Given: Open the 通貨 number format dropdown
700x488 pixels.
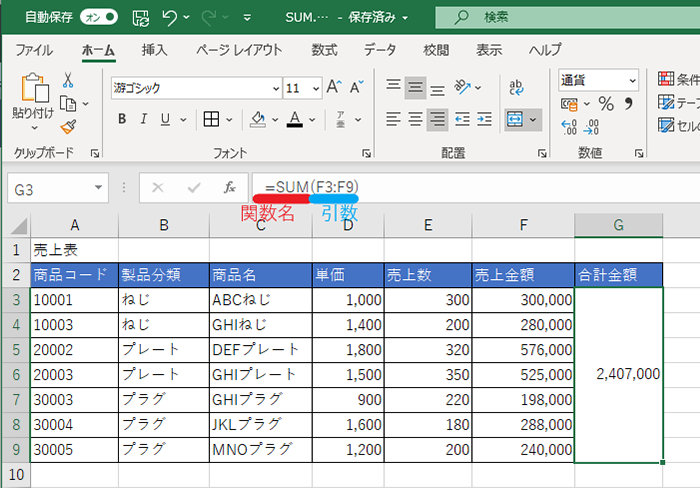Looking at the screenshot, I should 633,81.
